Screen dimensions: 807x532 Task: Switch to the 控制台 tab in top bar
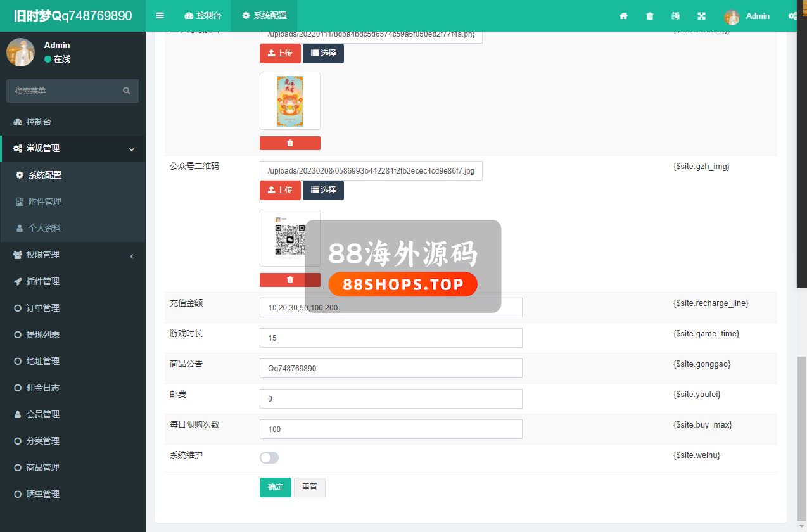203,16
